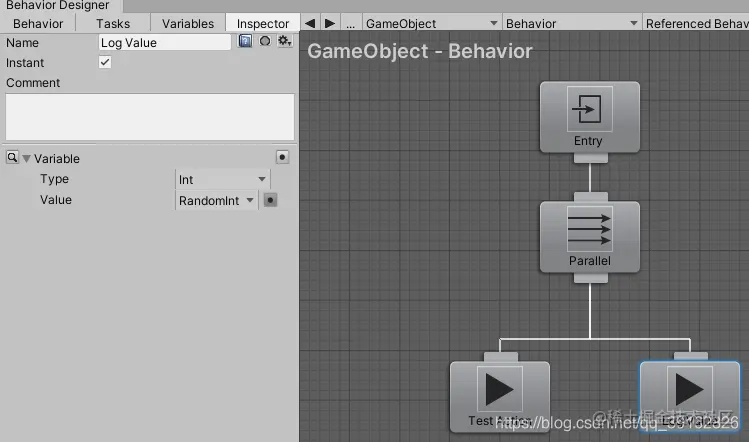Click the Parallel node's top connector

(x=591, y=197)
